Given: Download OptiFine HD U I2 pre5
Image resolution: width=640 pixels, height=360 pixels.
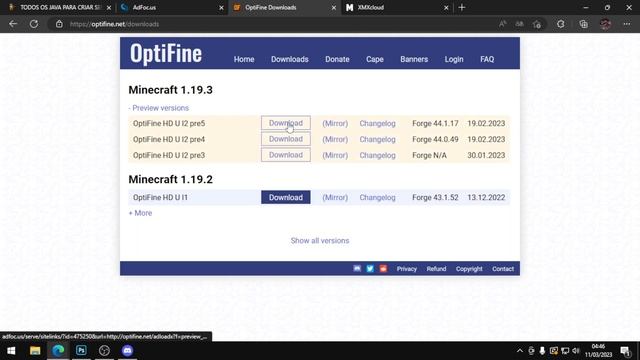Looking at the screenshot, I should pyautogui.click(x=286, y=123).
